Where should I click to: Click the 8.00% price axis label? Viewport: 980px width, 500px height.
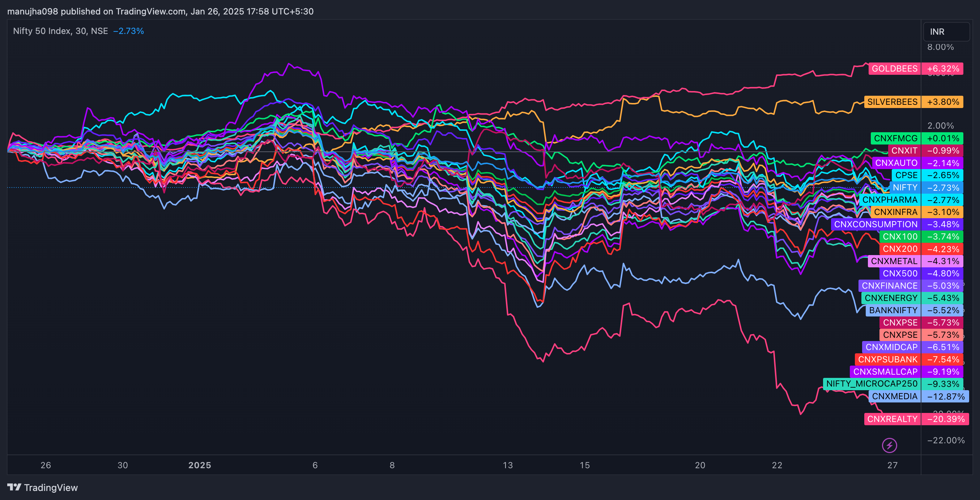point(941,47)
